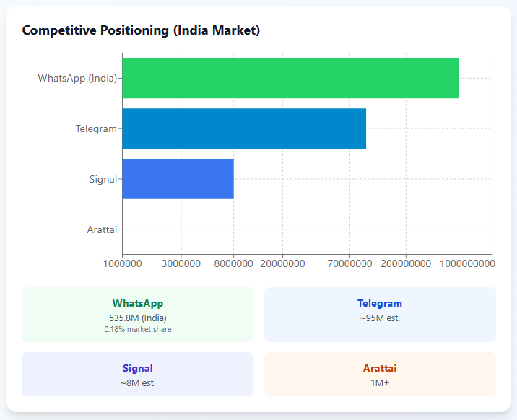Select the Telegram card title

click(380, 304)
